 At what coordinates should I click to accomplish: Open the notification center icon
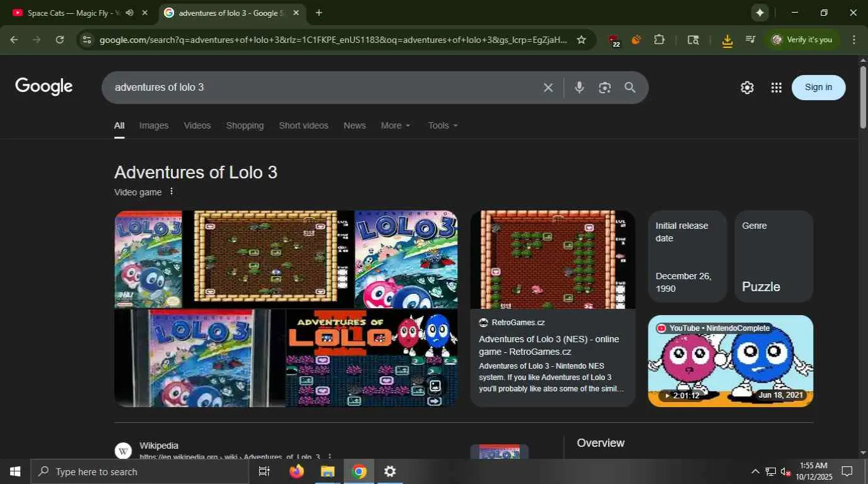point(847,471)
